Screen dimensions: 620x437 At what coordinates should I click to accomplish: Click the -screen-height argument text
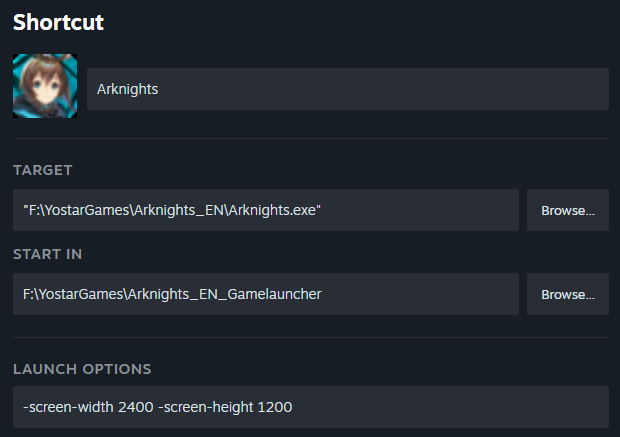point(206,407)
